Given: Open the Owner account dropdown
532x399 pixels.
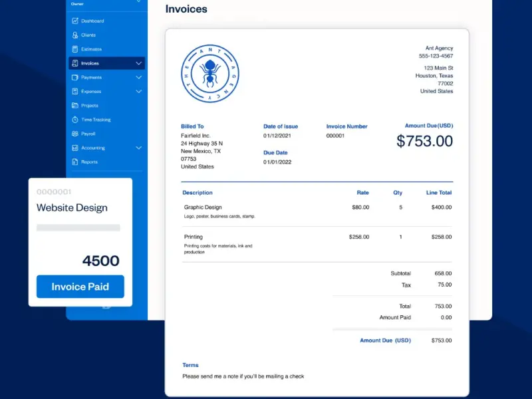Looking at the screenshot, I should point(138,2).
